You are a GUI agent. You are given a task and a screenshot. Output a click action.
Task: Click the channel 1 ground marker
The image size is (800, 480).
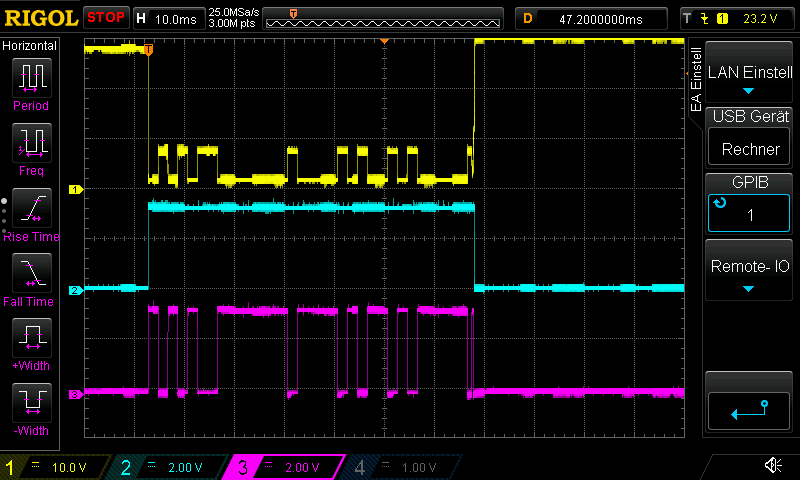[x=76, y=189]
